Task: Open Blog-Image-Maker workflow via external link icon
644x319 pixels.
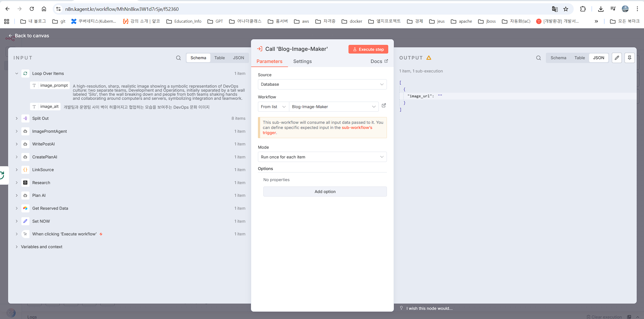Action: [384, 106]
